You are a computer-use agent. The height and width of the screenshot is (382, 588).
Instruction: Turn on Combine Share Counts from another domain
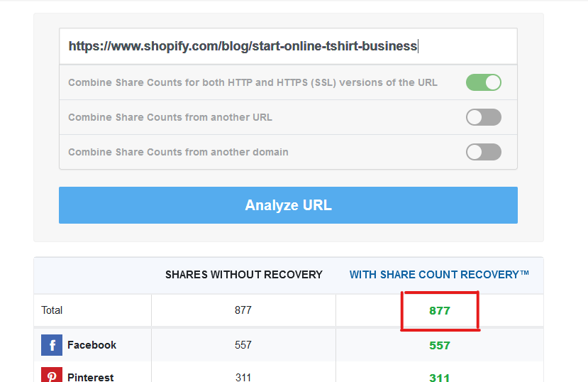(x=483, y=152)
